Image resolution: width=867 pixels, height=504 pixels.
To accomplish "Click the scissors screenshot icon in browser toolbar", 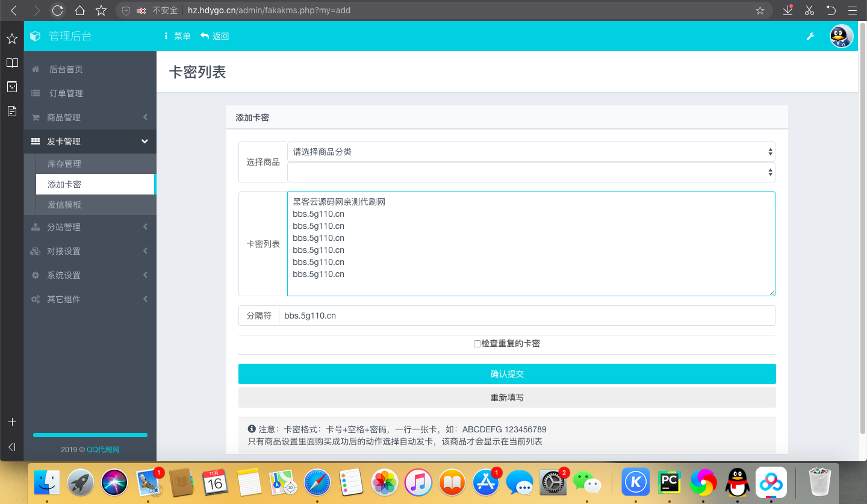I will (809, 10).
